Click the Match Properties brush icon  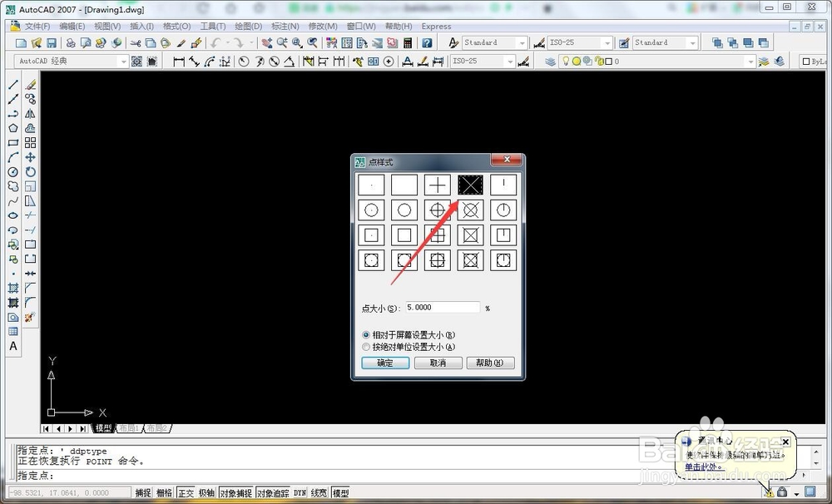(181, 43)
